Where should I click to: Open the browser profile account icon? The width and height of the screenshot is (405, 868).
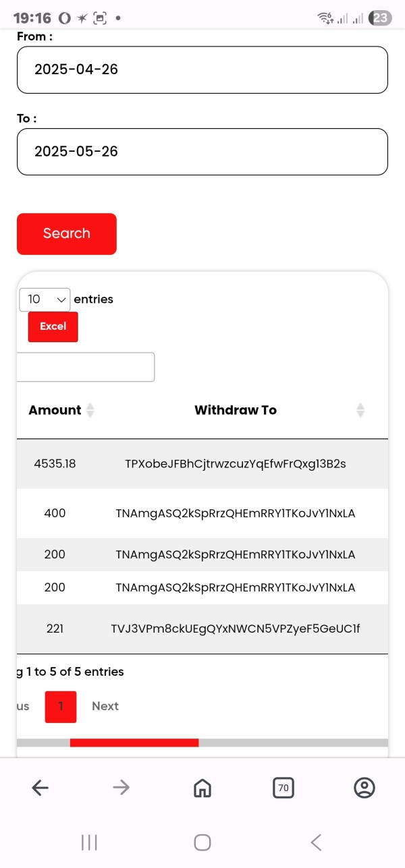pyautogui.click(x=364, y=787)
